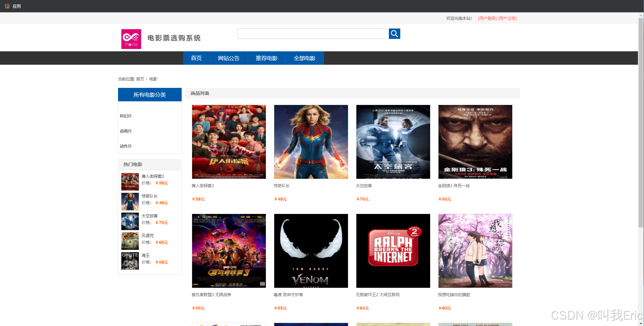Open the 金刚狼3 殊死一战 poster
This screenshot has width=644, height=326.
click(x=475, y=142)
